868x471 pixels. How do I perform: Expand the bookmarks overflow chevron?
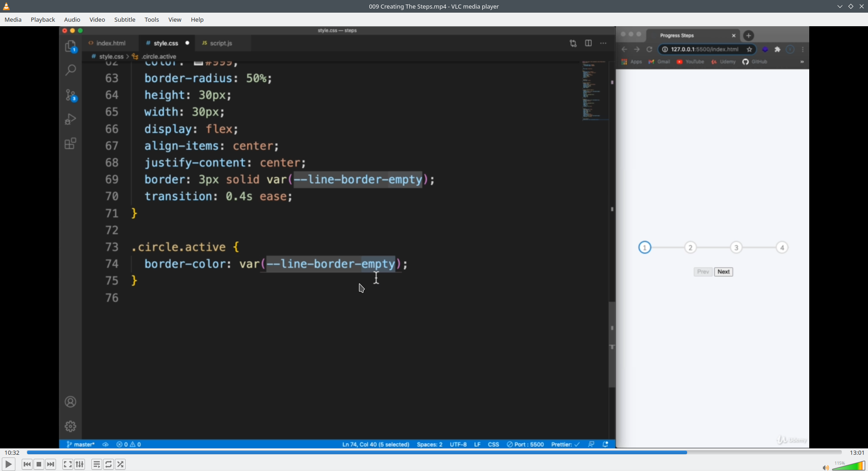click(802, 62)
